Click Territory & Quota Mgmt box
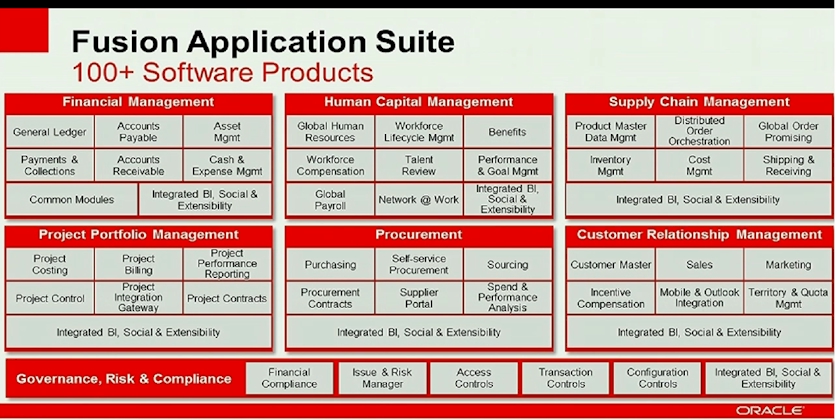 [x=788, y=298]
